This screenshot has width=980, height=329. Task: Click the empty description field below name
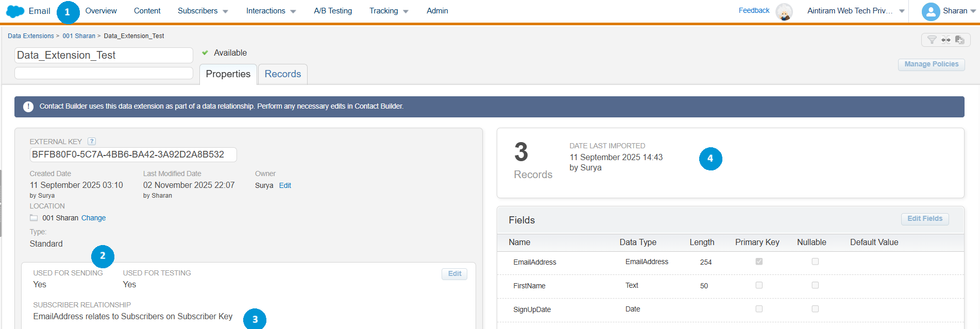tap(104, 73)
